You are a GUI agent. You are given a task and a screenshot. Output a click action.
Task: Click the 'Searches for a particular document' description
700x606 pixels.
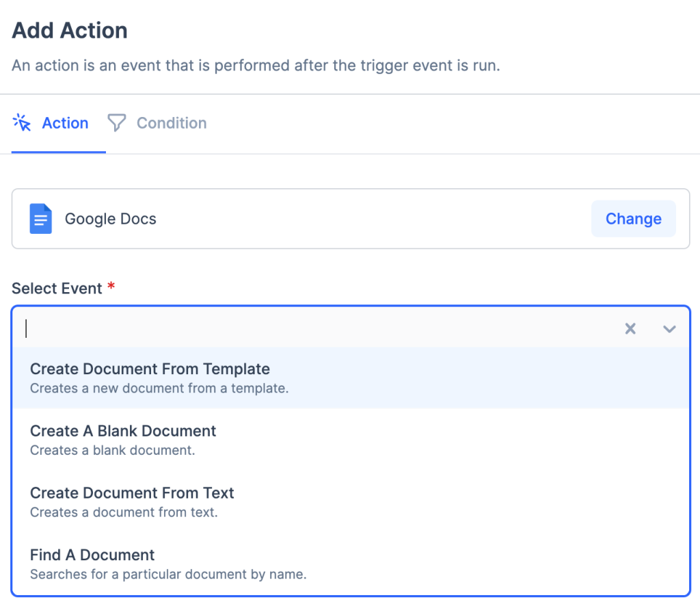pos(168,573)
